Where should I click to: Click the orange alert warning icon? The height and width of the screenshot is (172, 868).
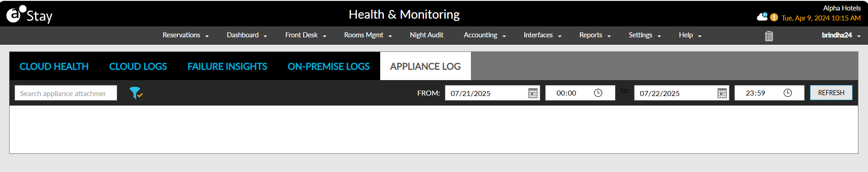[x=774, y=17]
